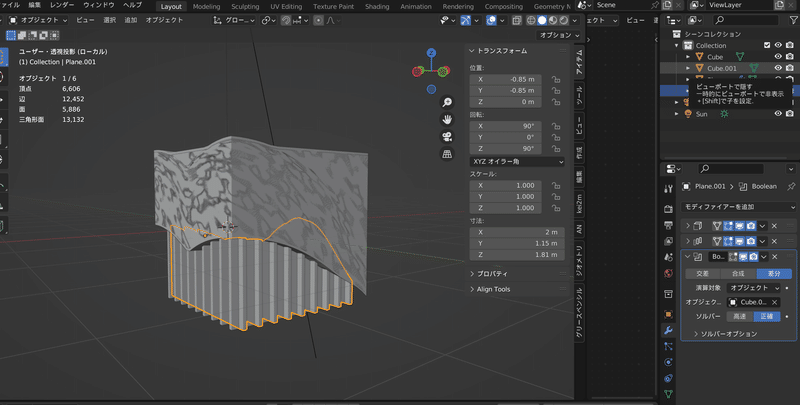Open Output properties tab icon
Image resolution: width=800 pixels, height=405 pixels.
click(668, 225)
